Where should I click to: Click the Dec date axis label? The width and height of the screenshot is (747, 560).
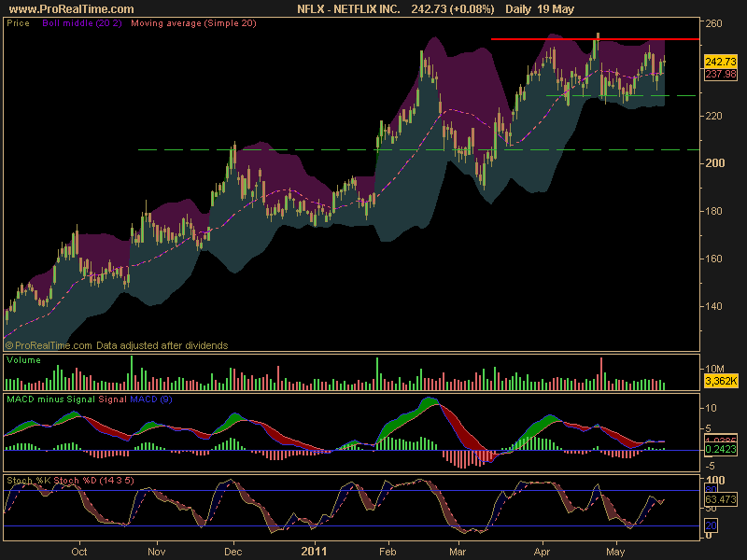pyautogui.click(x=233, y=552)
